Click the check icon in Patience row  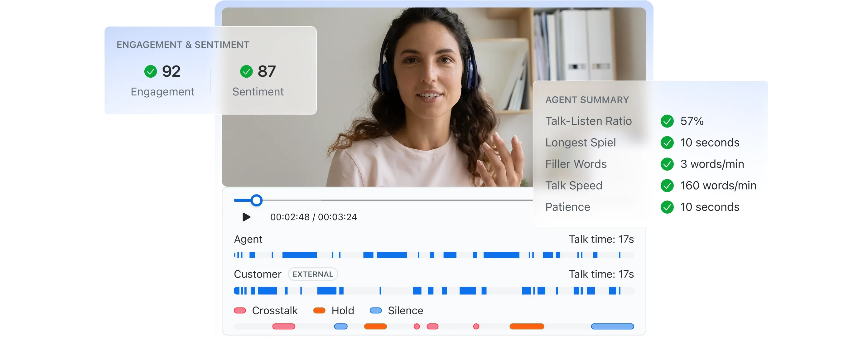tap(667, 207)
